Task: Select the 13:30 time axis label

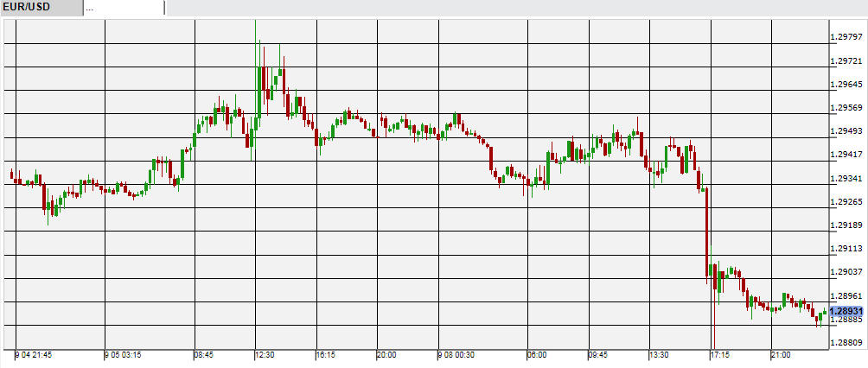Action: pyautogui.click(x=659, y=355)
